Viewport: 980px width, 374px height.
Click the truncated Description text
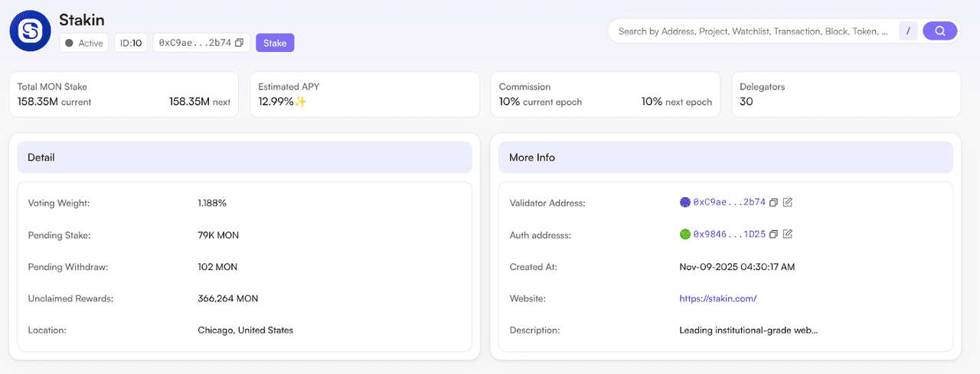(x=748, y=330)
